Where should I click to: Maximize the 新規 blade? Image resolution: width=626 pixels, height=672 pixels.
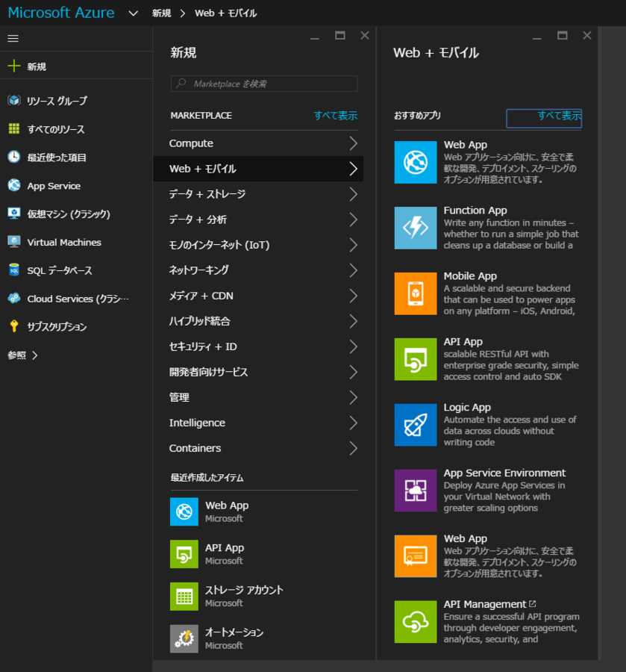(340, 36)
